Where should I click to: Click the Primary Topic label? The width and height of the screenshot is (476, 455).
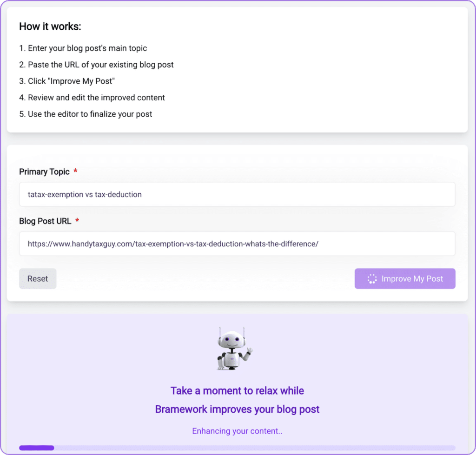[44, 172]
